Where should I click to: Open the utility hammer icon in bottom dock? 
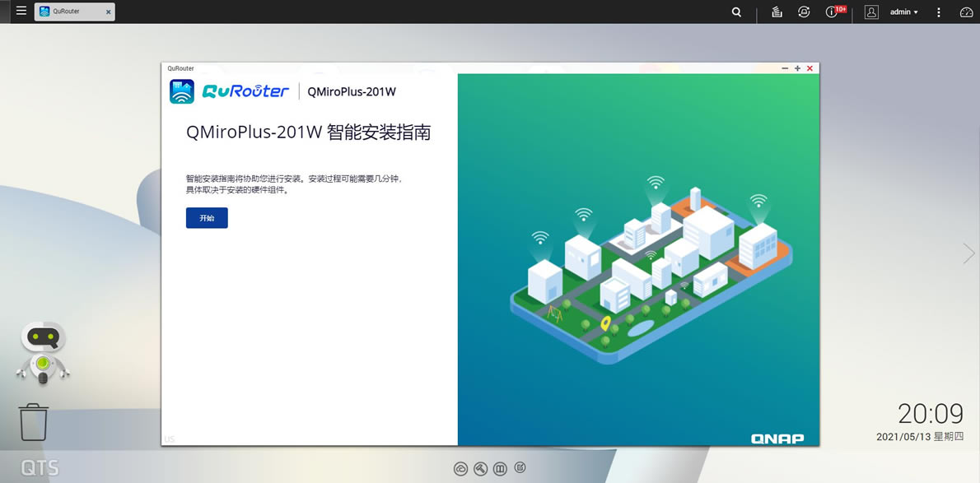480,468
